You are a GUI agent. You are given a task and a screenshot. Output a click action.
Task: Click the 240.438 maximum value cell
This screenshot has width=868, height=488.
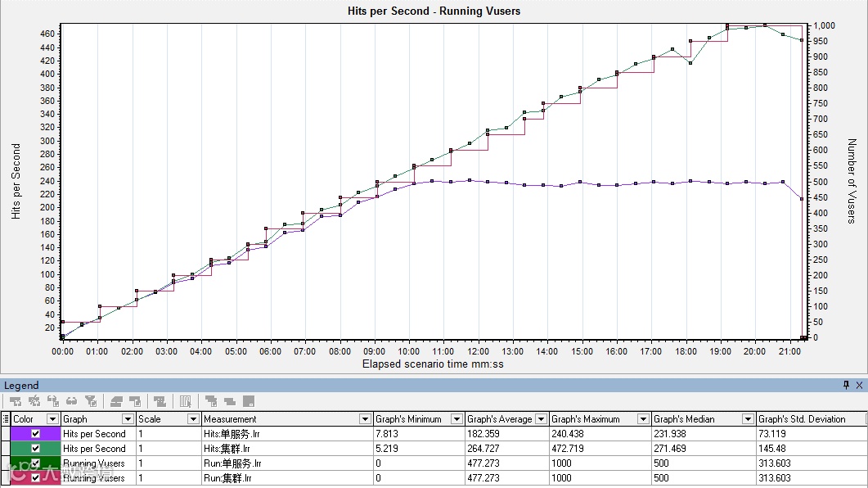[x=600, y=434]
